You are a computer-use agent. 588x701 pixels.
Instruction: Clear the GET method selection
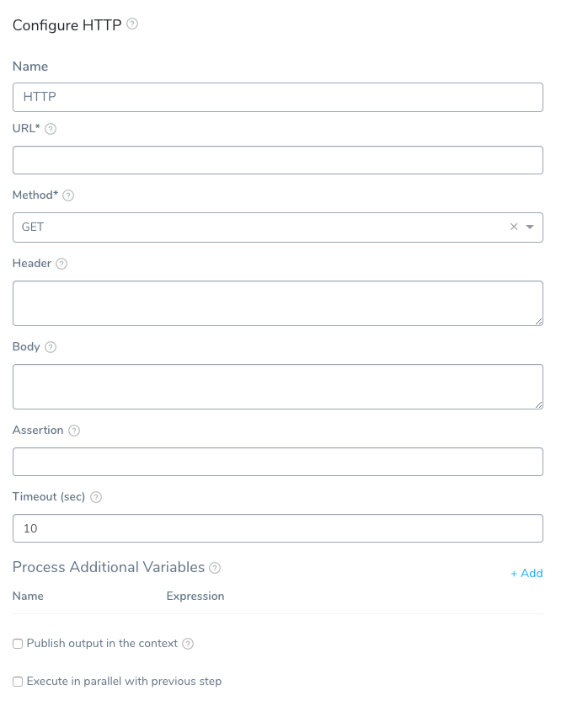(x=514, y=227)
